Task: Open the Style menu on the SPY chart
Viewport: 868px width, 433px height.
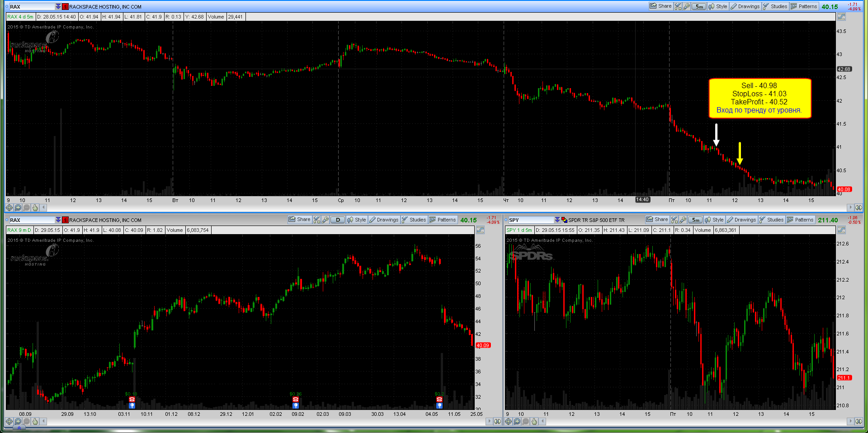Action: click(x=714, y=220)
